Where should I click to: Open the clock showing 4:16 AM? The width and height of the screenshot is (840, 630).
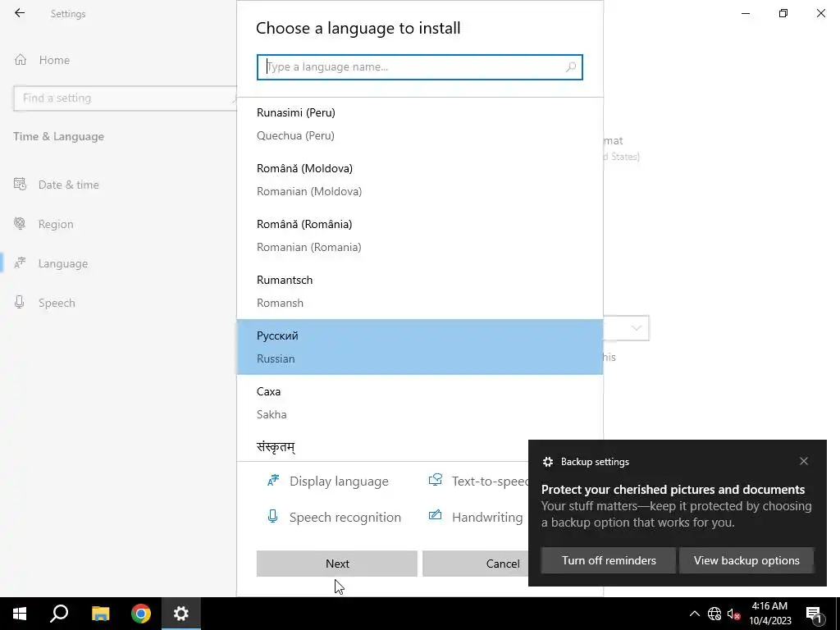[x=769, y=614]
